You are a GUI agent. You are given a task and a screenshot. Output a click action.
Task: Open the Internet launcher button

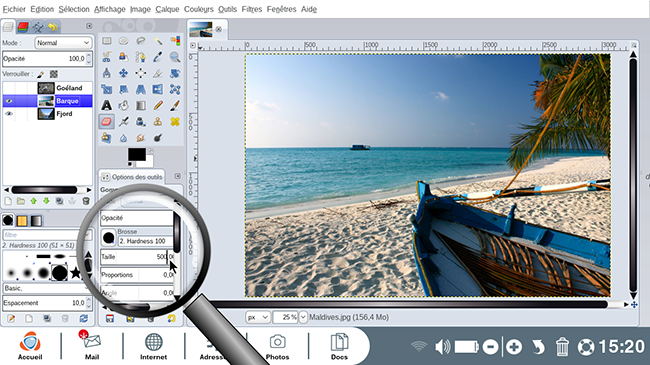(153, 346)
